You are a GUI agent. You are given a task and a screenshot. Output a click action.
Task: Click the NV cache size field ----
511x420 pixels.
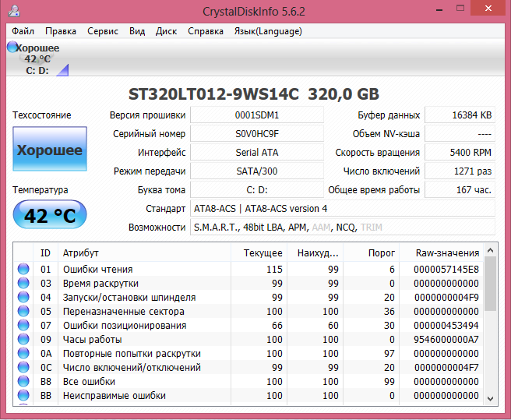tap(460, 134)
